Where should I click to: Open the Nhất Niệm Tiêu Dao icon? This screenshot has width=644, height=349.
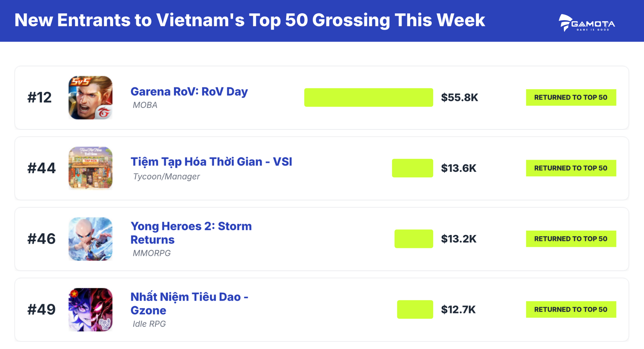(91, 309)
